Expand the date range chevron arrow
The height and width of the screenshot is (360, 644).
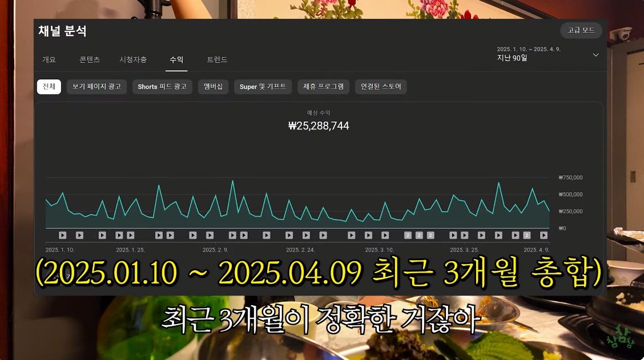coord(595,55)
